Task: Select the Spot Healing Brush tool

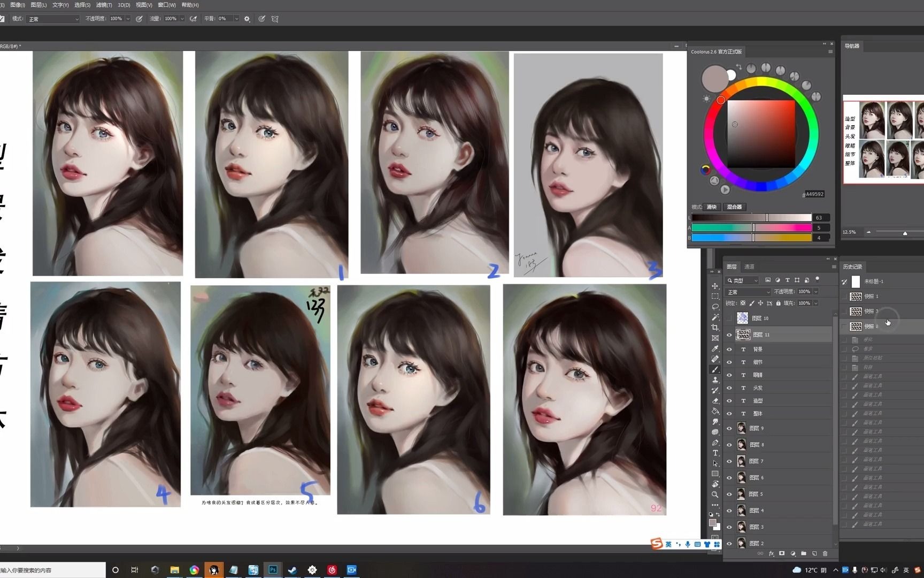Action: pyautogui.click(x=715, y=359)
